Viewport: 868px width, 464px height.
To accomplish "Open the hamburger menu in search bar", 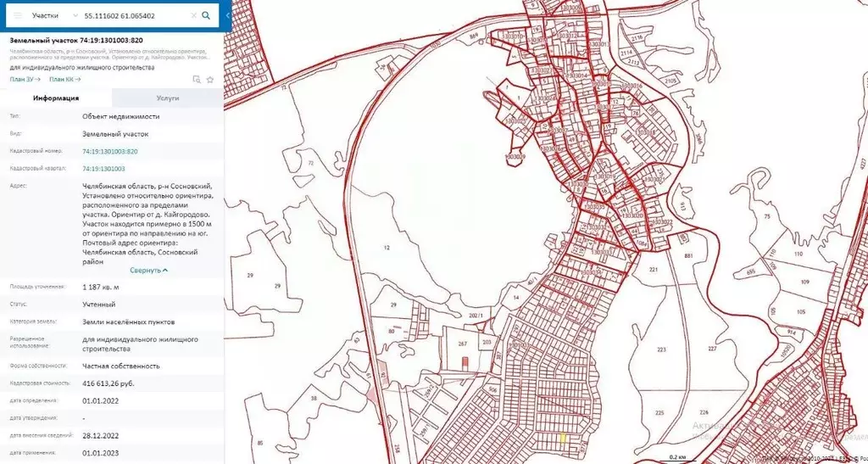I will pos(18,15).
